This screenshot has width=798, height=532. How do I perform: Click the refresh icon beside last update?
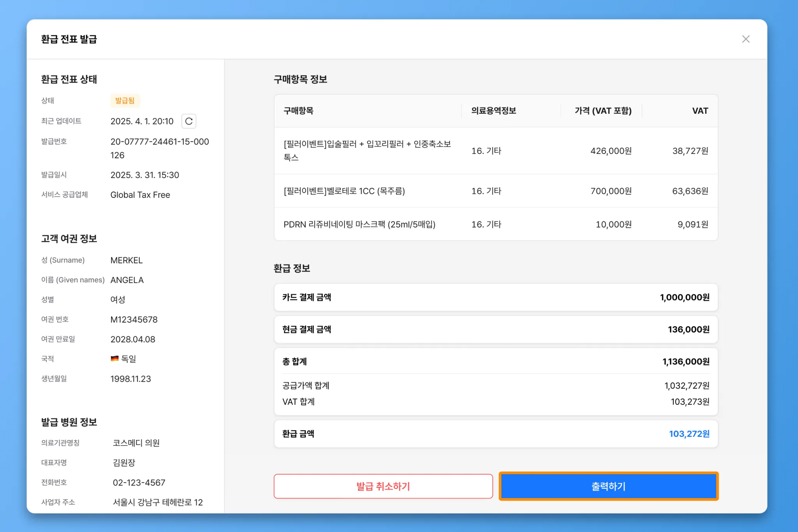pyautogui.click(x=189, y=121)
